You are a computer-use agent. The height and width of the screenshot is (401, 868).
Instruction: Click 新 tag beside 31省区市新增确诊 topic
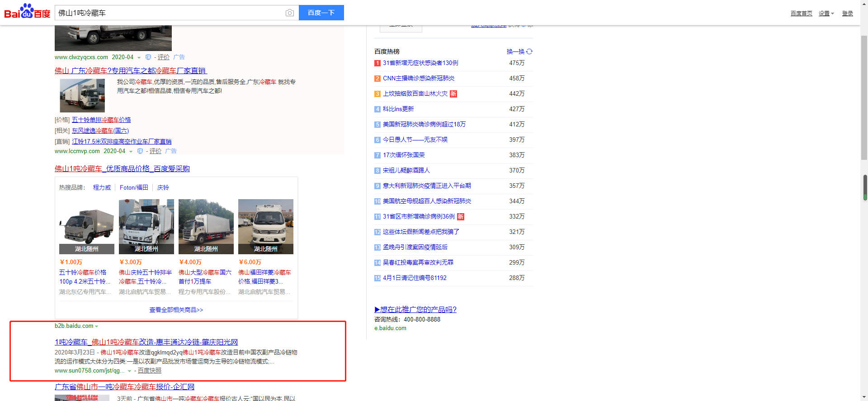click(461, 217)
